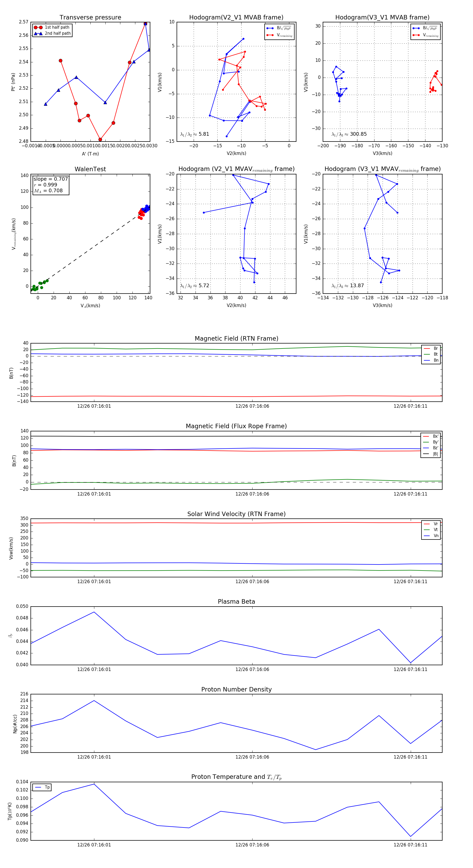The image size is (473, 868).
Task: Click the 'Proton Number Density' title
Action: [x=236, y=689]
